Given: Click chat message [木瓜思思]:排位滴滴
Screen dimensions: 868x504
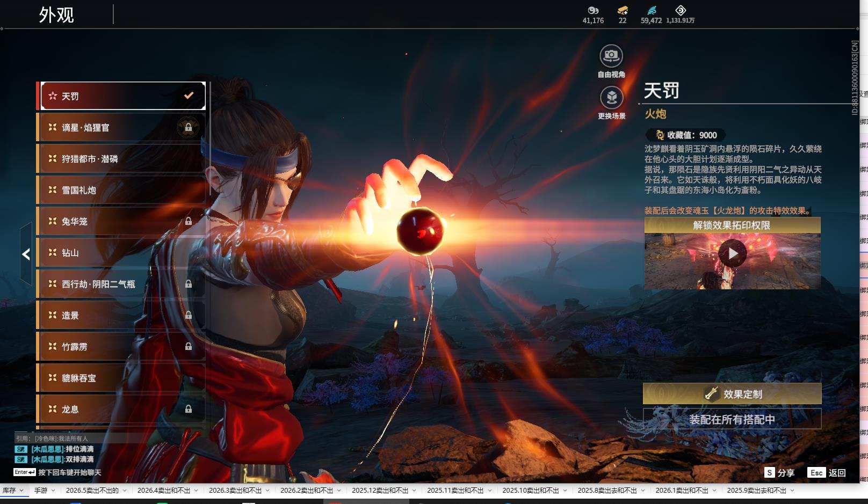Looking at the screenshot, I should tap(62, 449).
